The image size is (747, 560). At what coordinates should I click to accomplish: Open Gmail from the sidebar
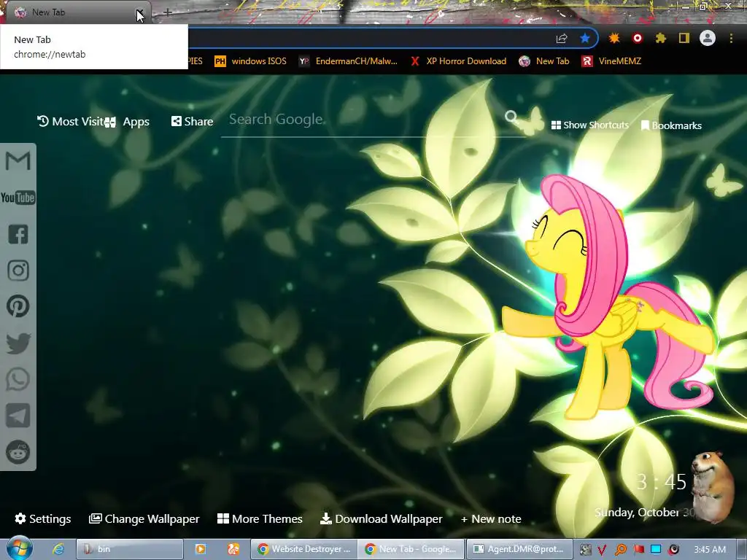[18, 161]
